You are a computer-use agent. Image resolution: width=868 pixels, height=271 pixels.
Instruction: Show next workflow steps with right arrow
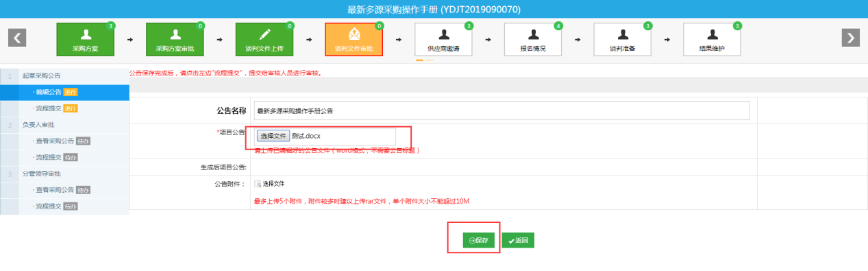pyautogui.click(x=850, y=38)
